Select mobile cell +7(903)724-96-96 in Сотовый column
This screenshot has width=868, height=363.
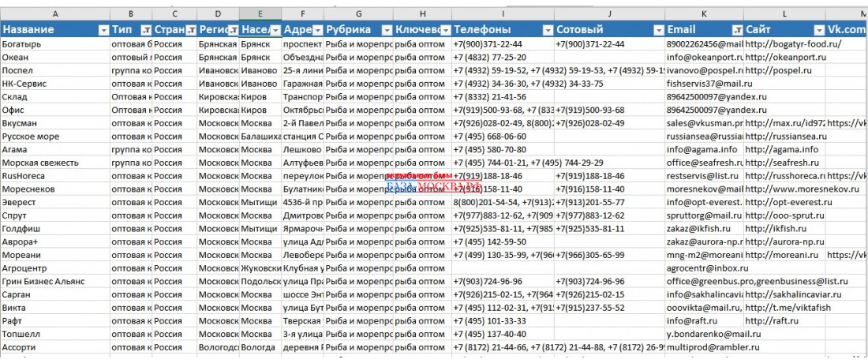609,282
